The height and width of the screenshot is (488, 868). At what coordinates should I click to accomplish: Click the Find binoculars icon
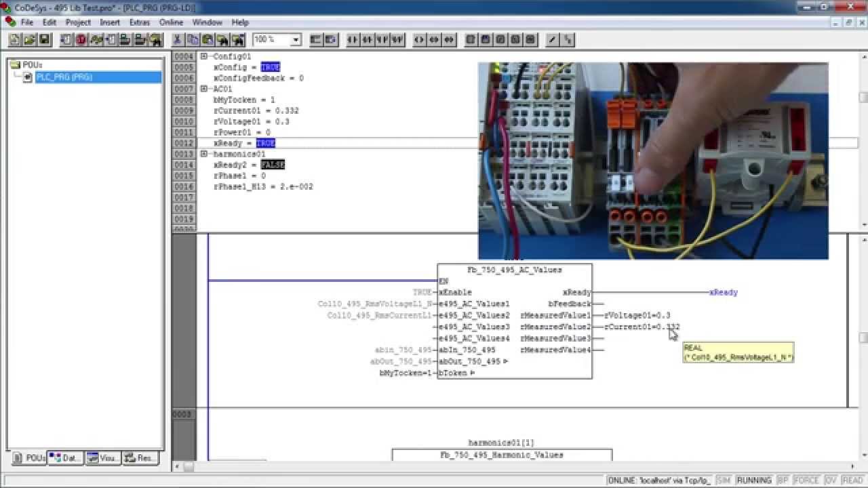click(222, 40)
